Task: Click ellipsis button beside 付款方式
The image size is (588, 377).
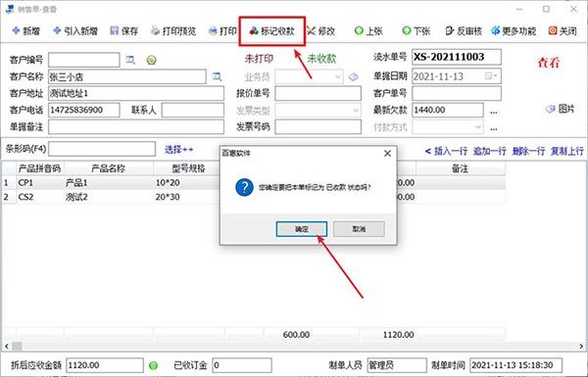Action: coord(494,128)
